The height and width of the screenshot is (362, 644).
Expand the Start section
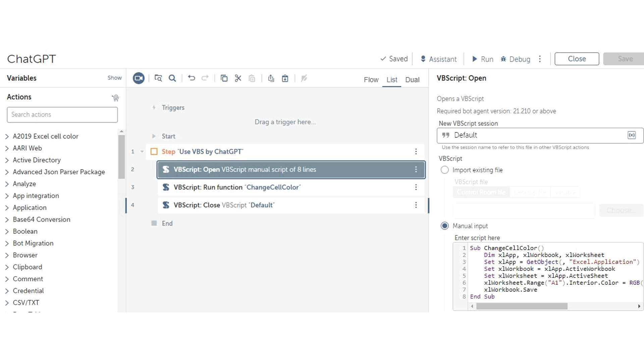154,136
